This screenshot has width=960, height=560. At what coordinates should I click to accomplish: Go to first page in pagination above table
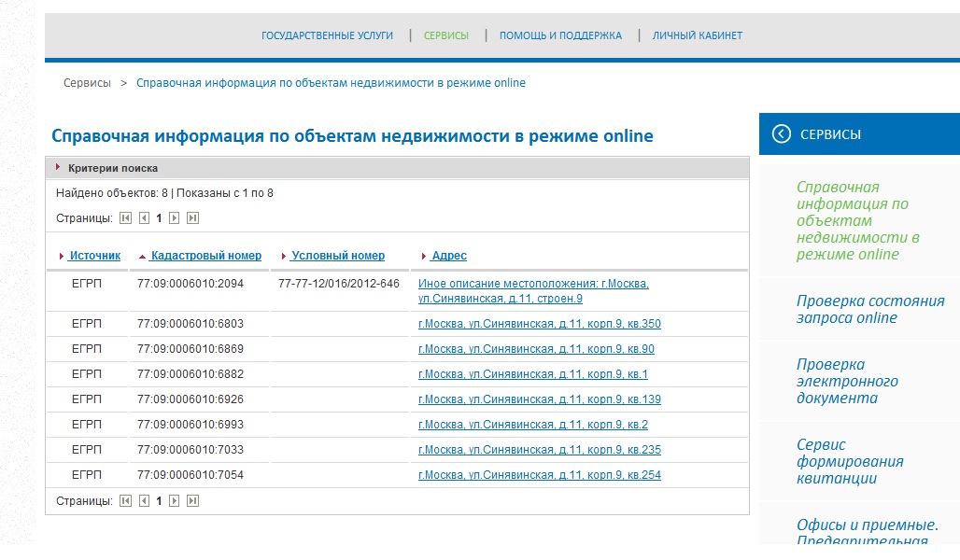(x=125, y=218)
